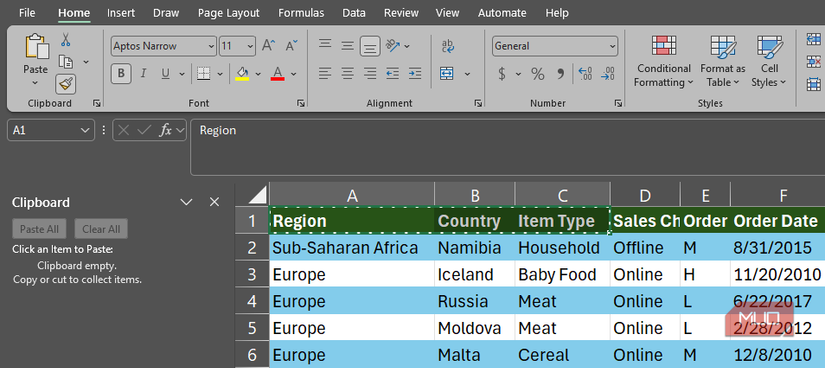Click the Paste clipboard icon
The image size is (825, 368).
tap(36, 47)
